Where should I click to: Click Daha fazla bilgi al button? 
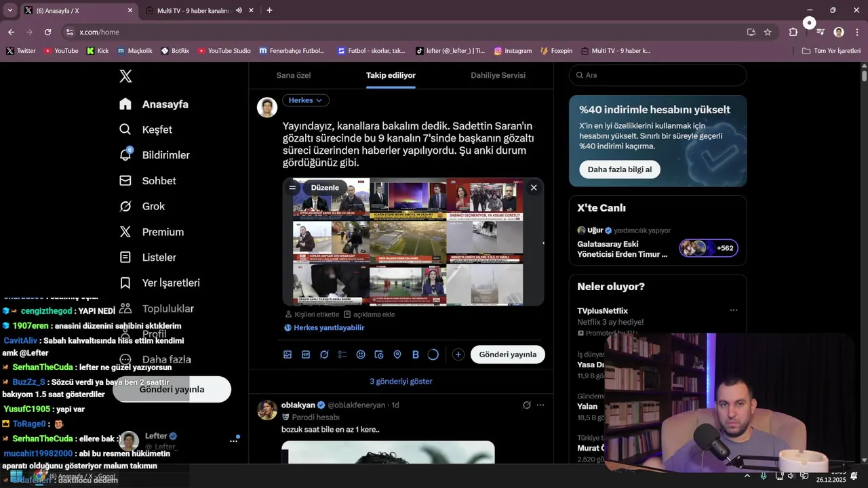(620, 169)
